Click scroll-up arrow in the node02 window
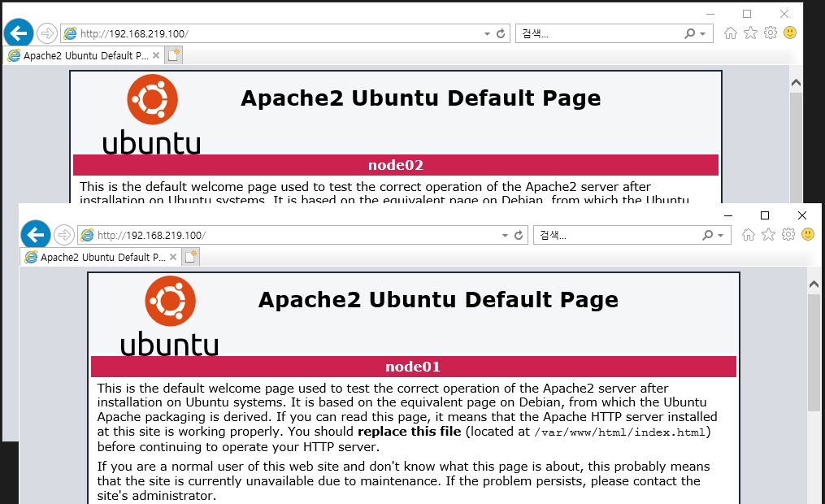 coord(796,83)
